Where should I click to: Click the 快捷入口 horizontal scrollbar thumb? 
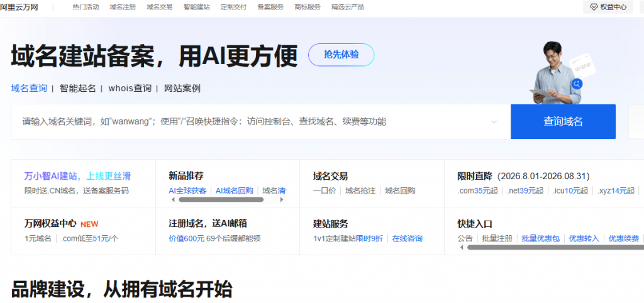(555, 248)
